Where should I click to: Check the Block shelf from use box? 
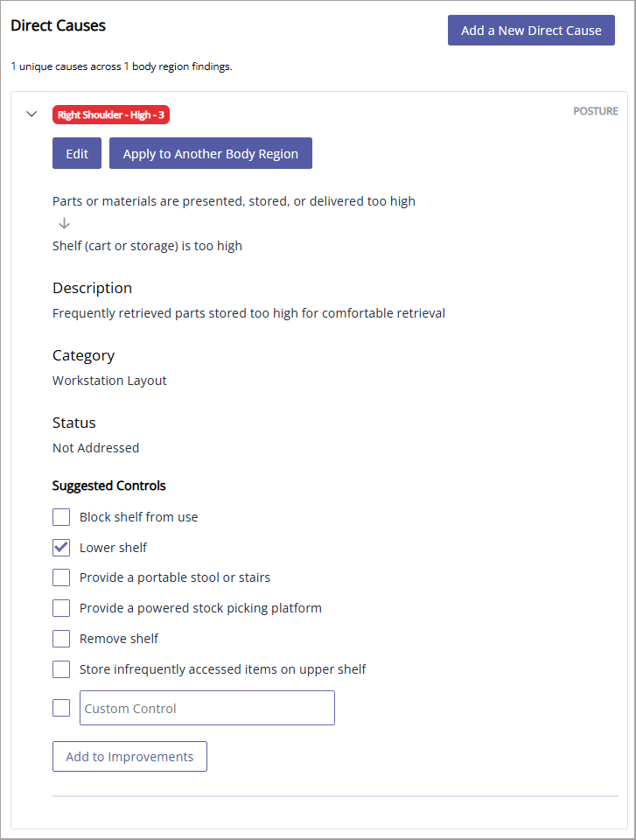pyautogui.click(x=61, y=517)
